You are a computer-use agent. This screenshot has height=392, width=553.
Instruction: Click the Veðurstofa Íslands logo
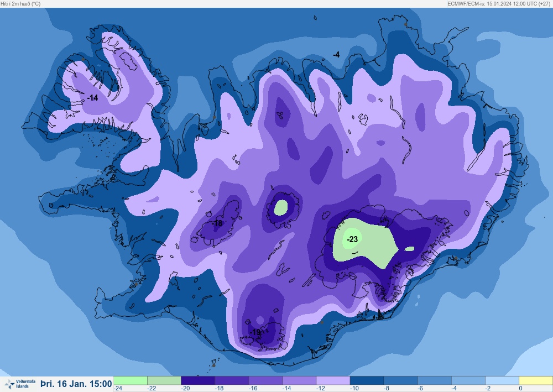pos(20,384)
